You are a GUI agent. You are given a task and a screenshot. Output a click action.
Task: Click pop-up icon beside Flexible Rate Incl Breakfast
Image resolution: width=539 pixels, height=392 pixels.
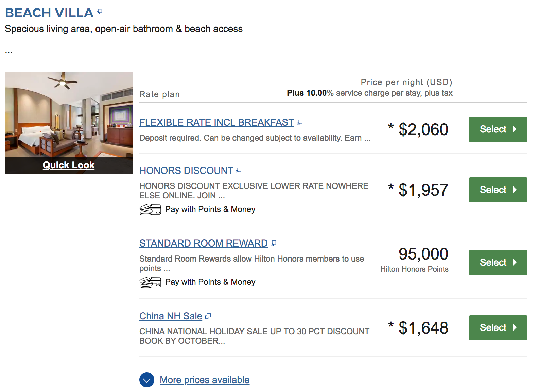(299, 122)
